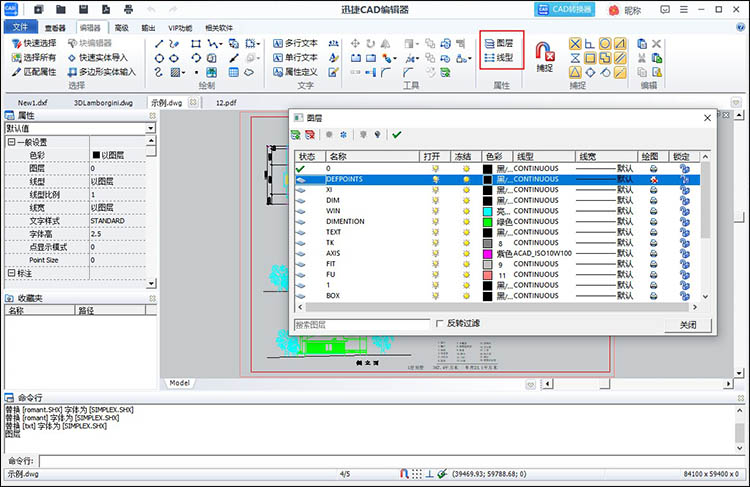Click 快速实体导入 quick entity import
The width and height of the screenshot is (750, 487).
click(98, 58)
